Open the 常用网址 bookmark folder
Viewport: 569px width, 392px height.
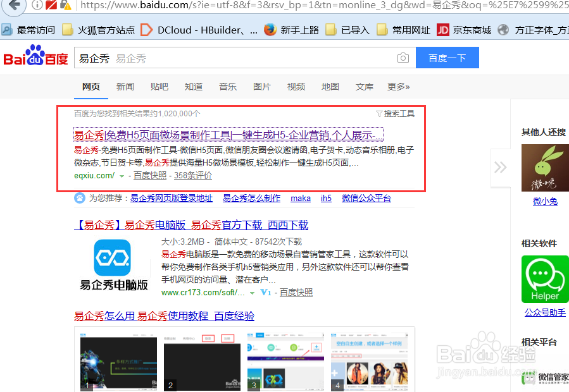403,30
